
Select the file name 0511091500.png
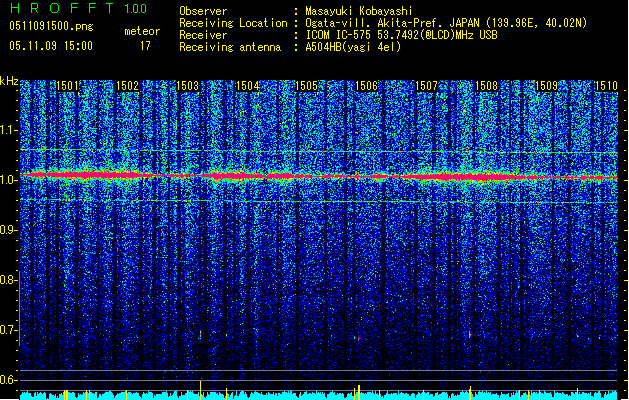coord(51,26)
